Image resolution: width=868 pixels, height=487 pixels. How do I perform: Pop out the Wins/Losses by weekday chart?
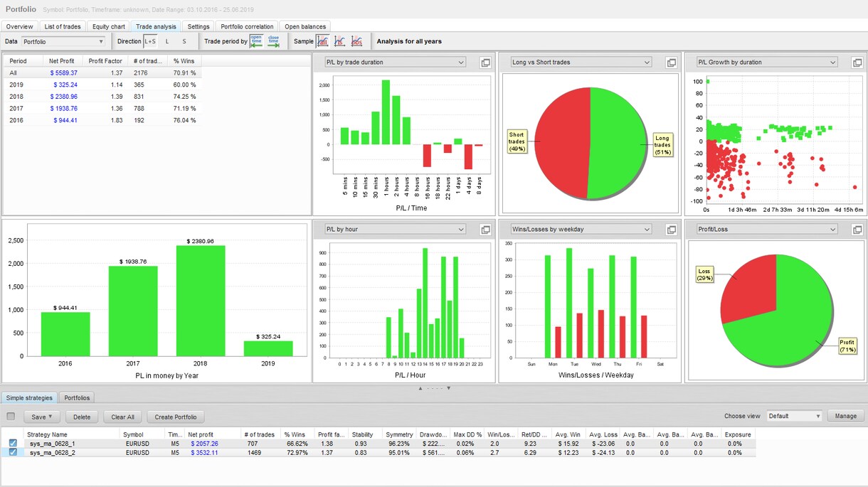point(671,230)
